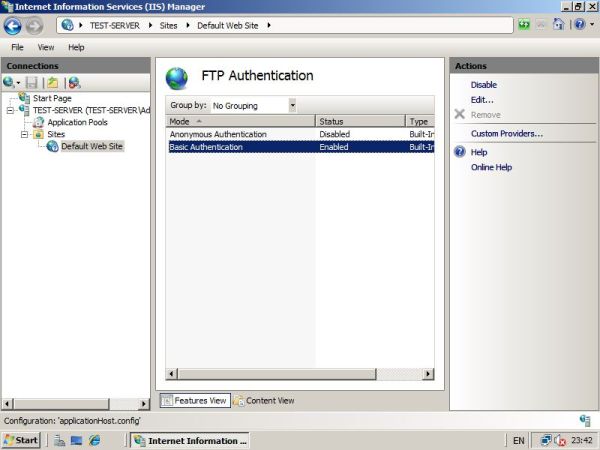Expand the arrow after Sites in address bar

coord(188,25)
